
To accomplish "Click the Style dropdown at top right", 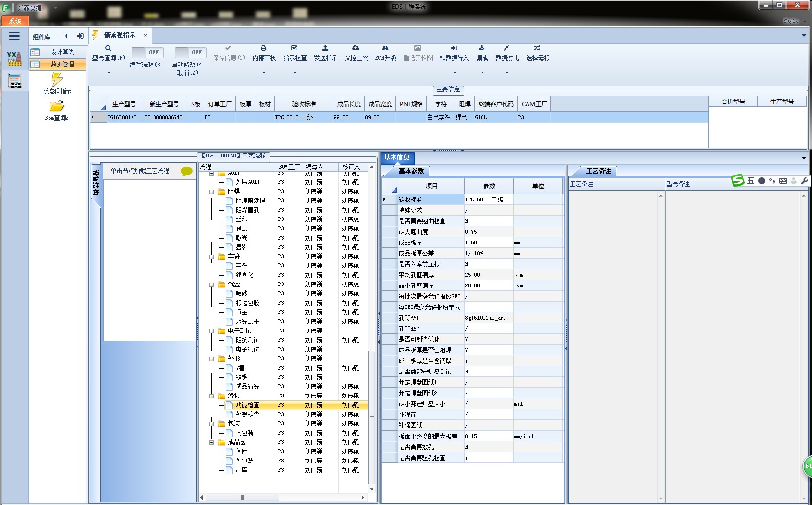I will click(x=794, y=21).
